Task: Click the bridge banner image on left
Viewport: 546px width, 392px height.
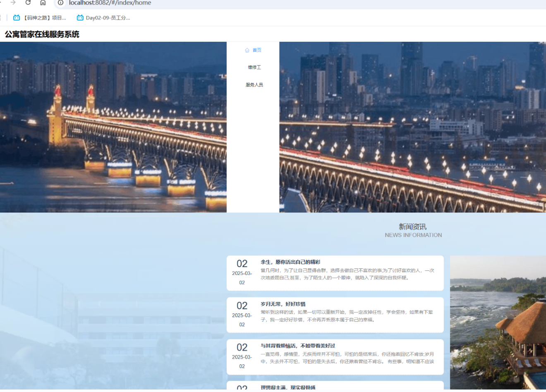Action: click(x=113, y=127)
